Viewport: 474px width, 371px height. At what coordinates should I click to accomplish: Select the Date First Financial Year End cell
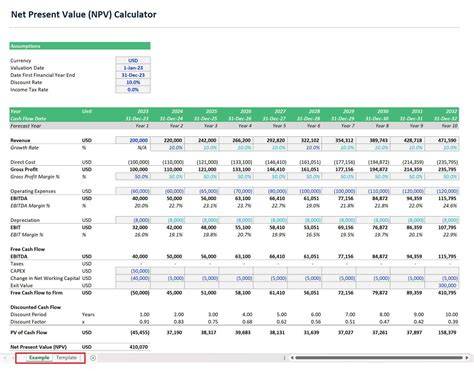pos(133,75)
